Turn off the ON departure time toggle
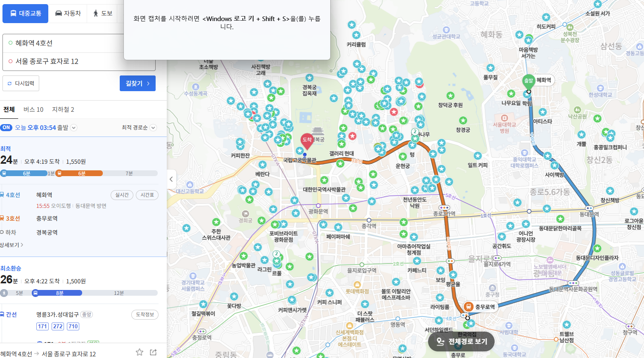The width and height of the screenshot is (644, 358). click(x=7, y=127)
